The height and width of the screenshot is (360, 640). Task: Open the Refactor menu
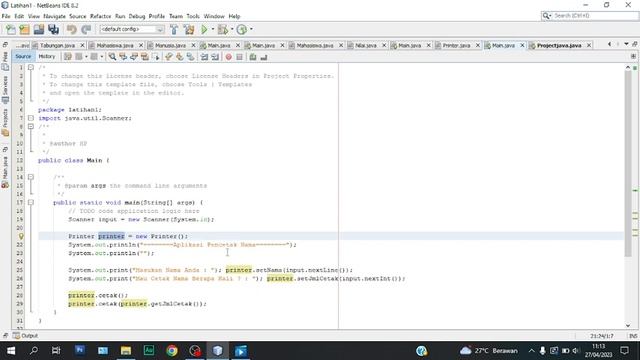click(100, 16)
